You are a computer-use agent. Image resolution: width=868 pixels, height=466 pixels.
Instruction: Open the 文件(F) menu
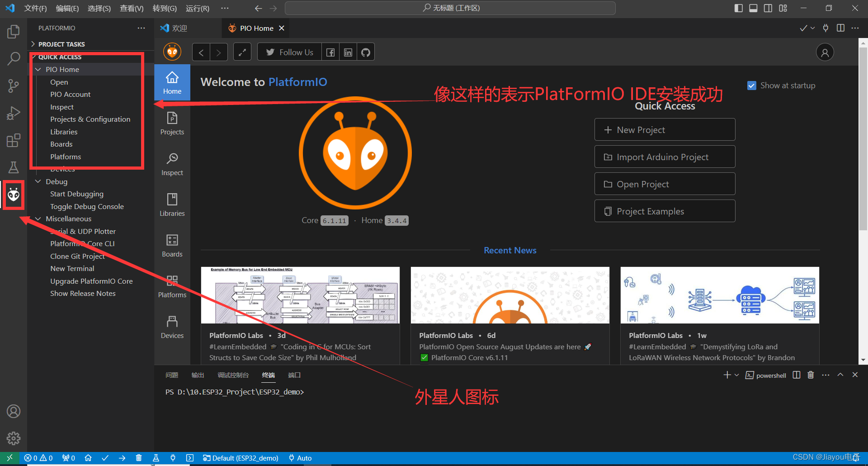click(35, 8)
